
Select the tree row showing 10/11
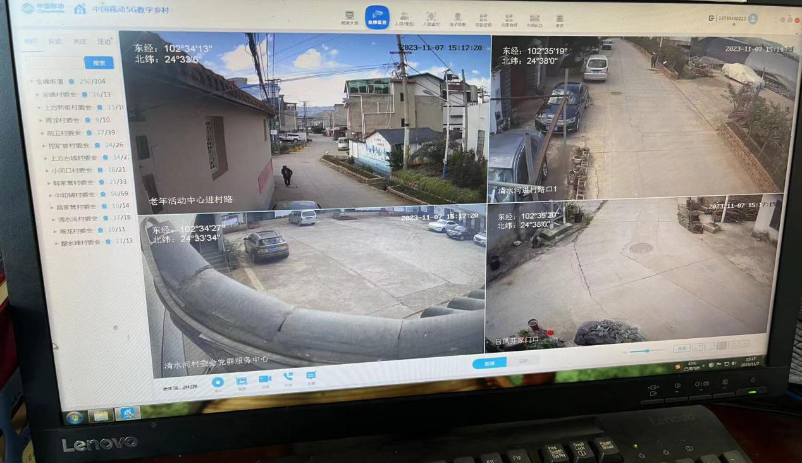(x=91, y=230)
